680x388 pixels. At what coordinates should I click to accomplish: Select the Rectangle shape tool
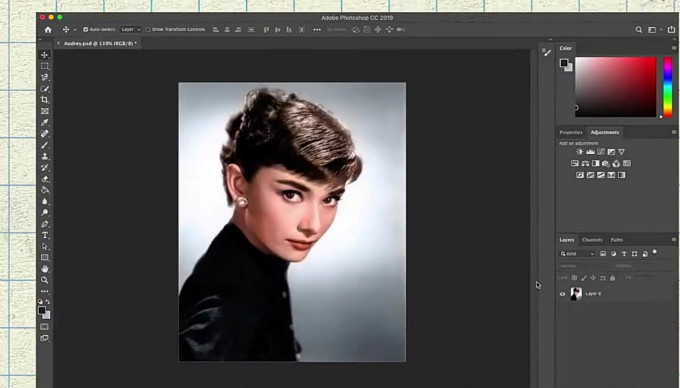(45, 258)
